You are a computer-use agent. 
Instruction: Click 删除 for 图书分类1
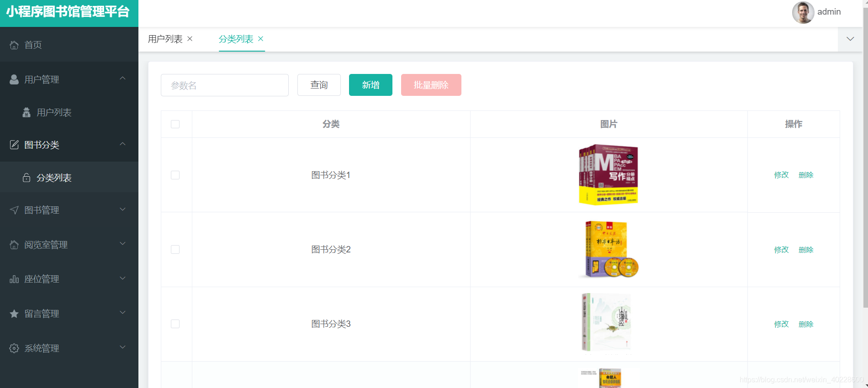click(806, 175)
